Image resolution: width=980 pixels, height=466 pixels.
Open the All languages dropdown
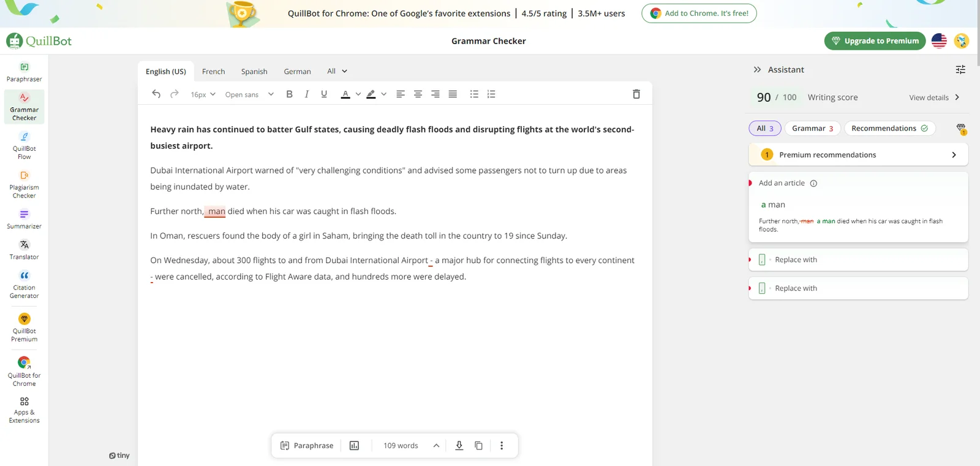(x=337, y=71)
